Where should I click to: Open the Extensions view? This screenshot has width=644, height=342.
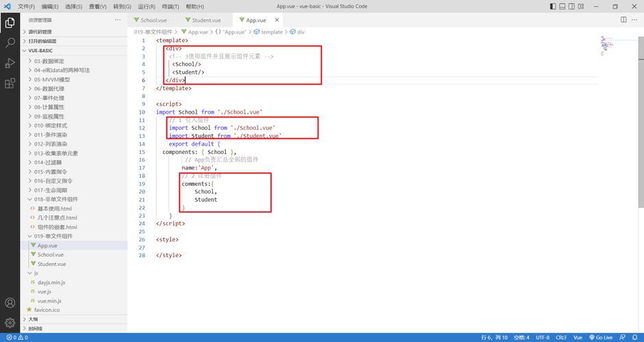(x=10, y=83)
